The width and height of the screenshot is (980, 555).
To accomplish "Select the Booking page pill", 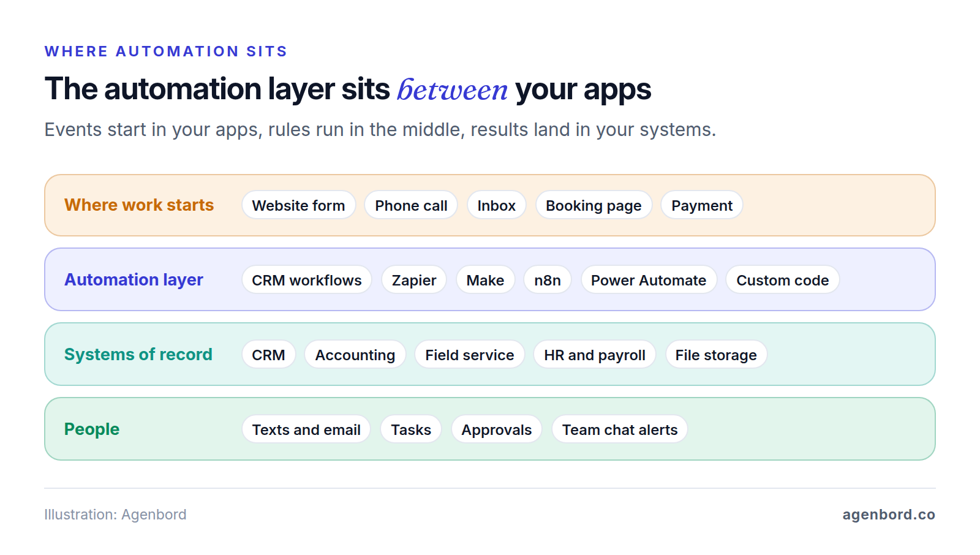I will (594, 205).
